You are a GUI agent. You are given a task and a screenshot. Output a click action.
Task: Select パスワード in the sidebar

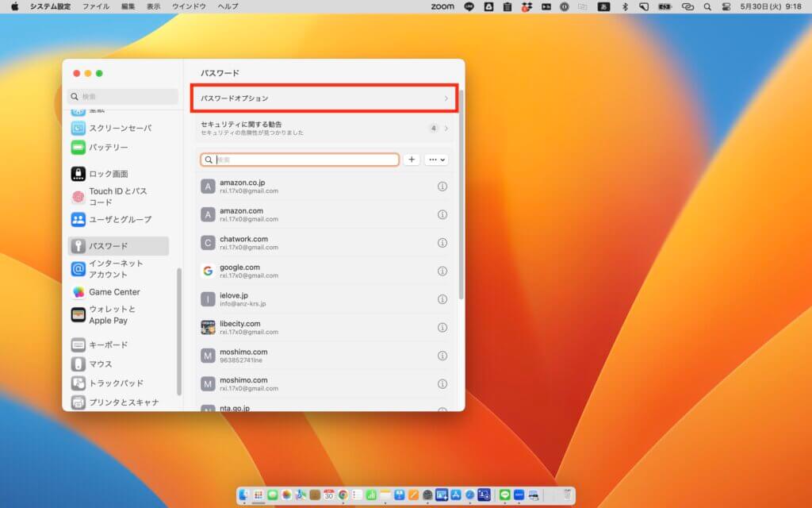(x=119, y=246)
